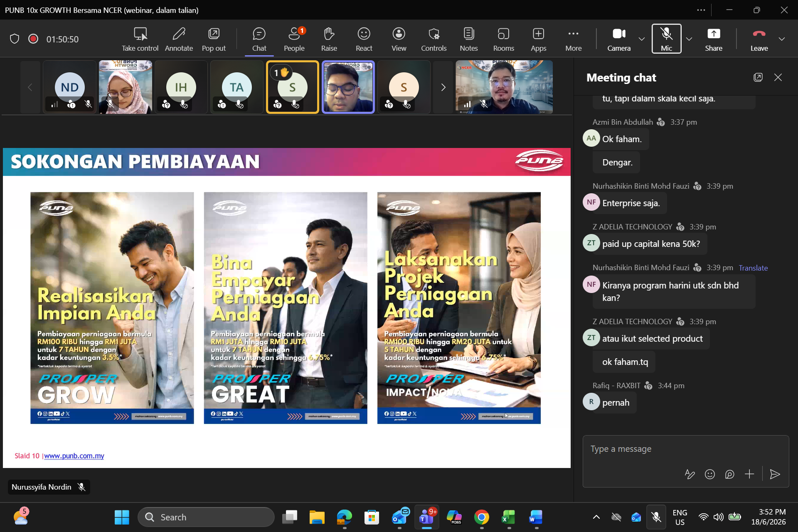
Task: Open the taskbar clock and date
Action: [x=768, y=517]
